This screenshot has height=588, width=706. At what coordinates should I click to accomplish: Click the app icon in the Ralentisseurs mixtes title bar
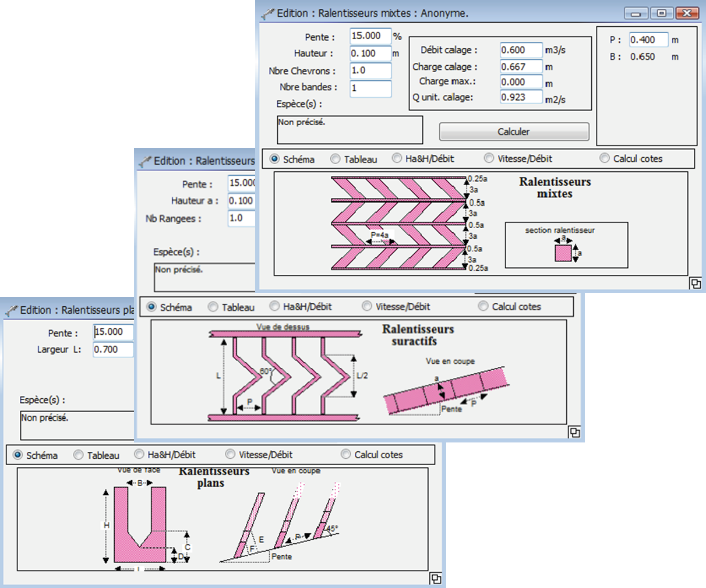[269, 13]
